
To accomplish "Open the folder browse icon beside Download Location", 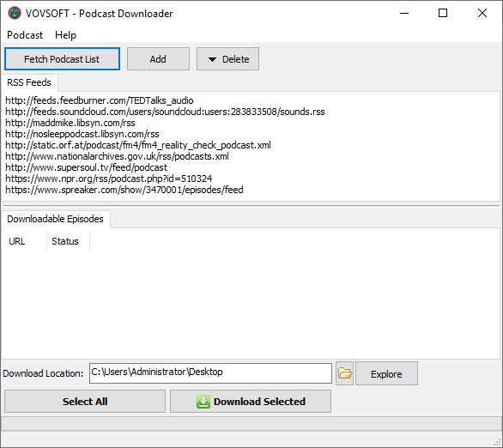I will click(x=344, y=373).
